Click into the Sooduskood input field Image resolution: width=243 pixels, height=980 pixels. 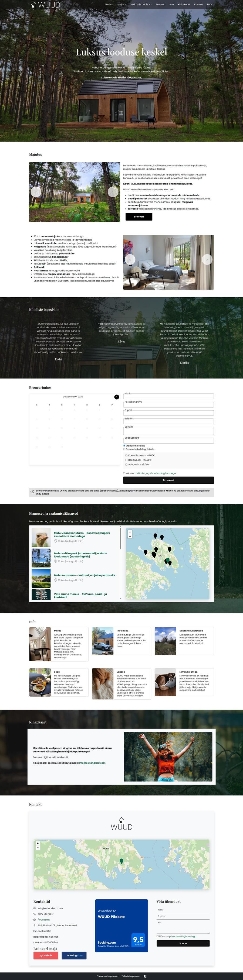[168, 441]
